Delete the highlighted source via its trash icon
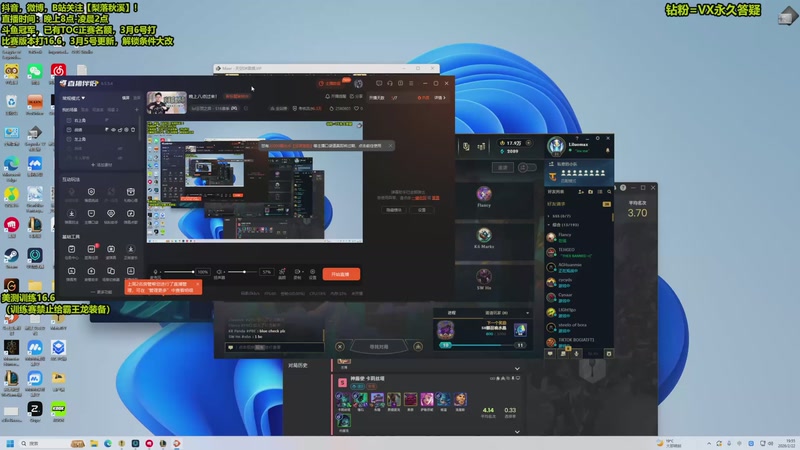 133,130
